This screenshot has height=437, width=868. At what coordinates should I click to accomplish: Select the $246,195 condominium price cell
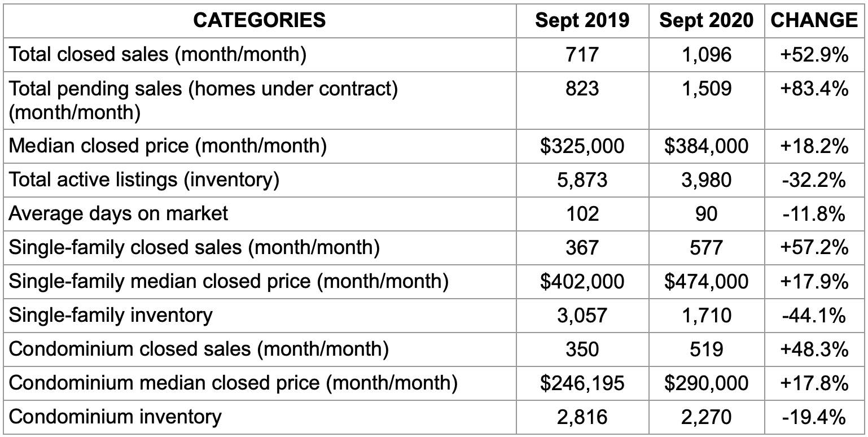tap(582, 383)
